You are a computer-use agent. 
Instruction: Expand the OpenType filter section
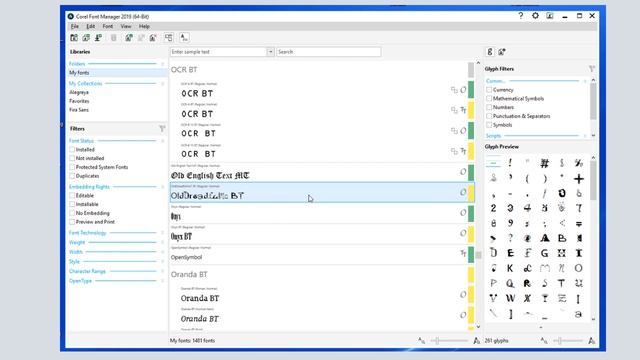point(162,281)
